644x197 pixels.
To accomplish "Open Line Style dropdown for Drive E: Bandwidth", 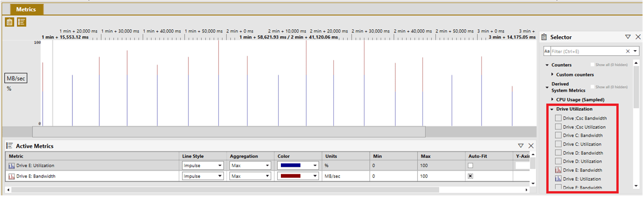I will pyautogui.click(x=202, y=177).
